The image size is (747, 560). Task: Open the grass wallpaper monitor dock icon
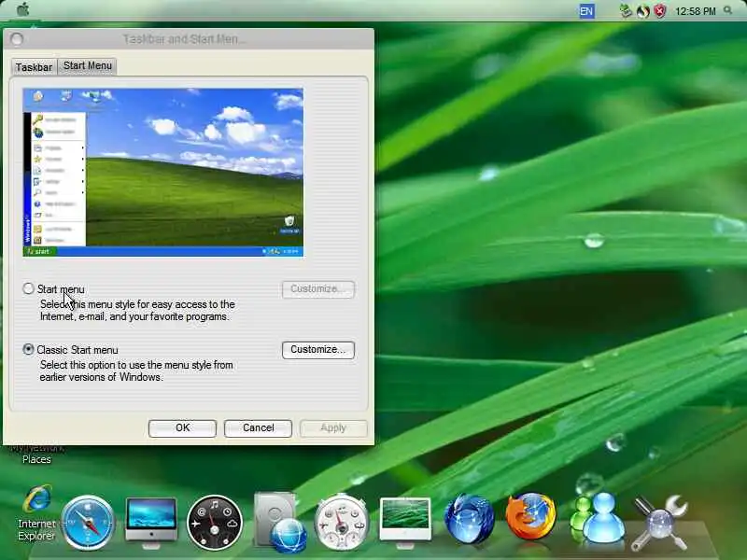(405, 522)
